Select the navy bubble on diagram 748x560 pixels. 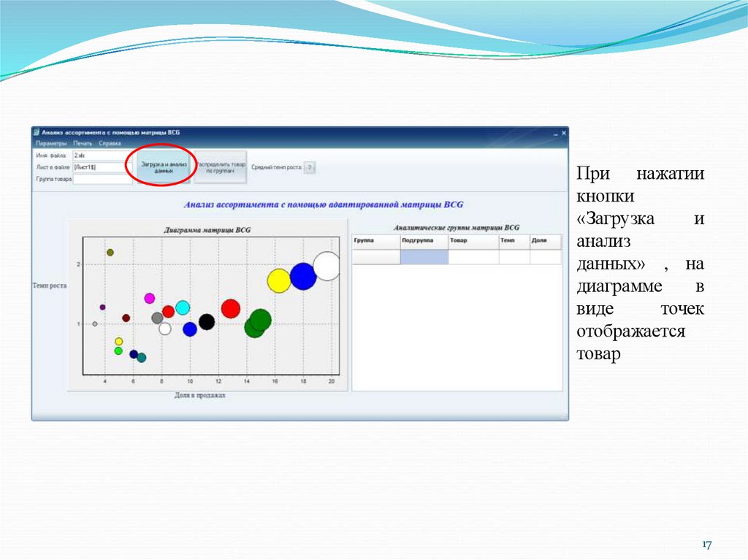(134, 354)
